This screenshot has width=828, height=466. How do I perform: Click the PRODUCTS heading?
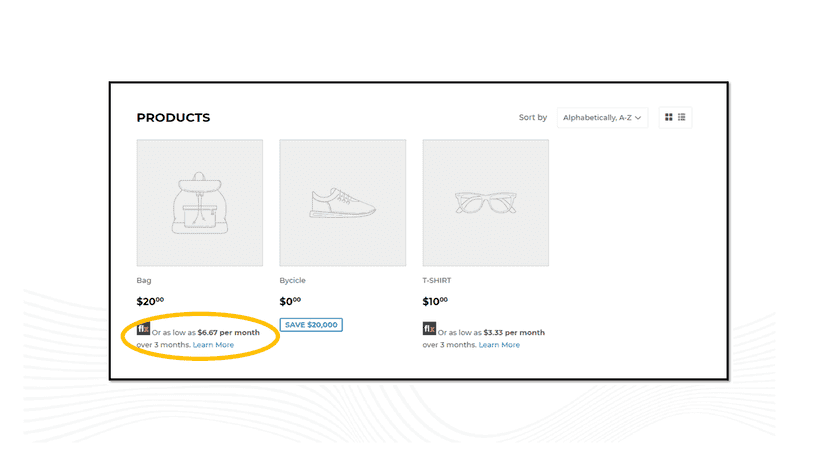click(173, 118)
